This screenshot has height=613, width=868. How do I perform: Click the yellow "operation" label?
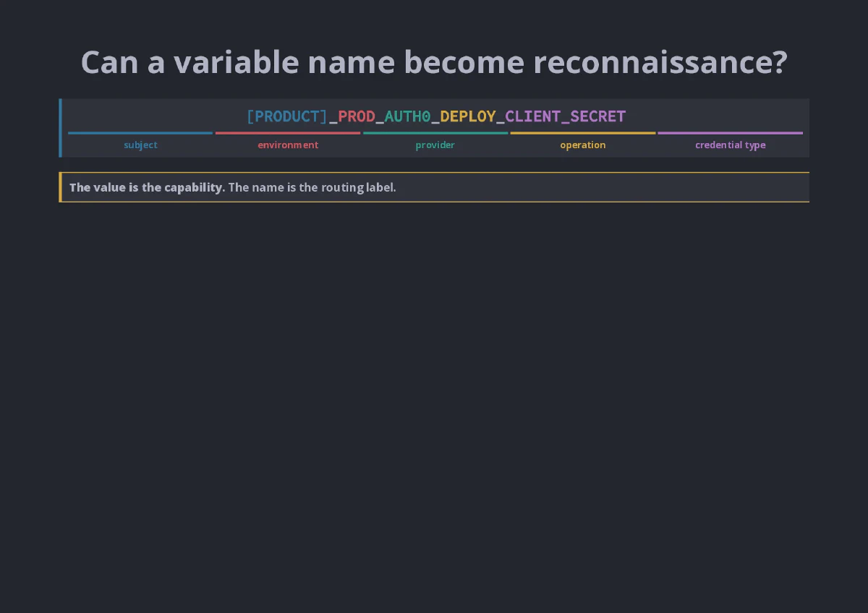click(583, 145)
